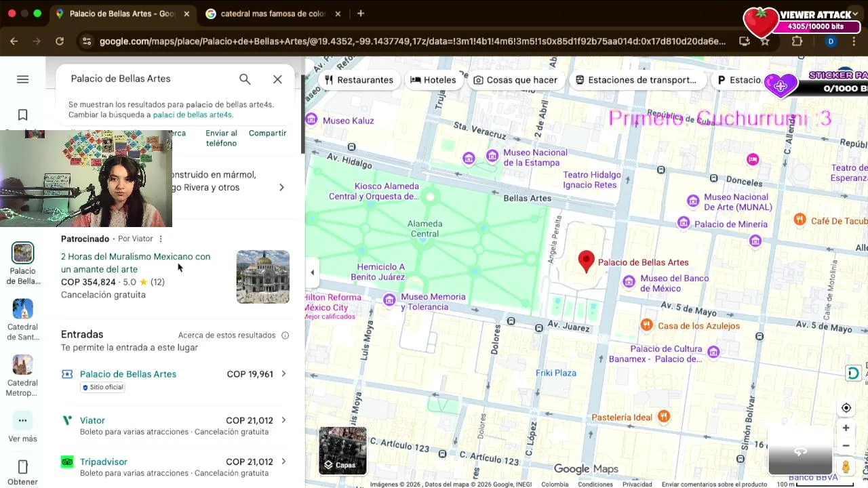Click the Privacidad footer link
Screen dimensions: 868x488
pyautogui.click(x=637, y=484)
